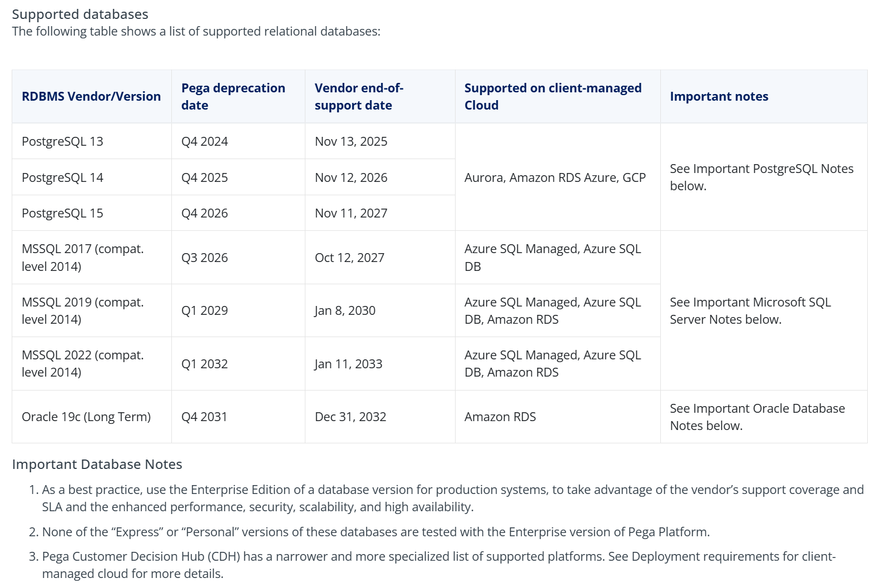Click note 2 about Express or Personal versions
This screenshot has width=870, height=588.
(x=376, y=532)
